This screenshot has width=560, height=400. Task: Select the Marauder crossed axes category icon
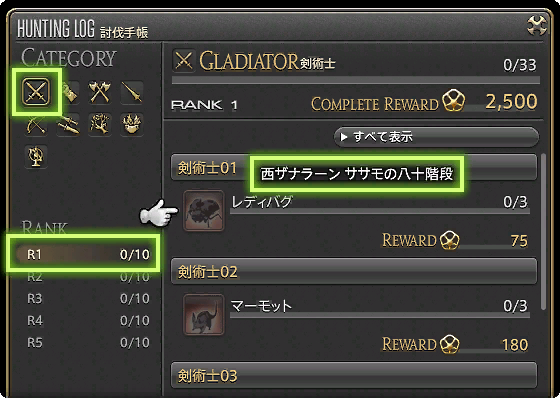tap(100, 92)
